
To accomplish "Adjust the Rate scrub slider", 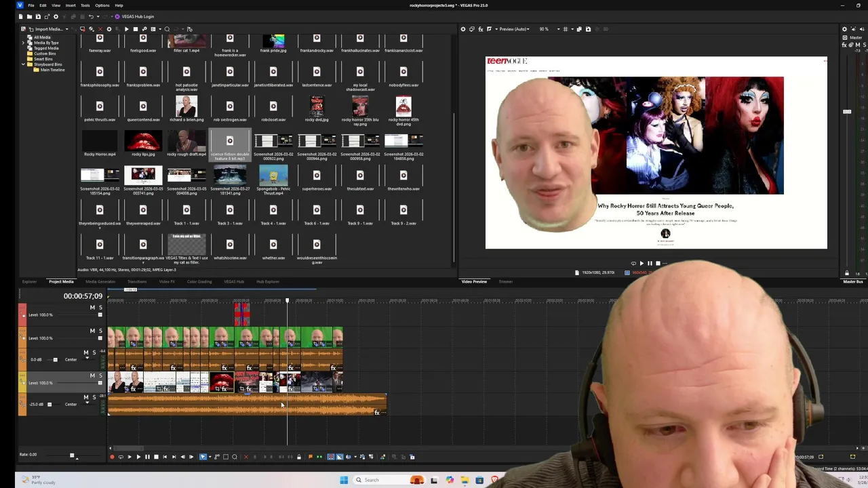I will click(73, 455).
